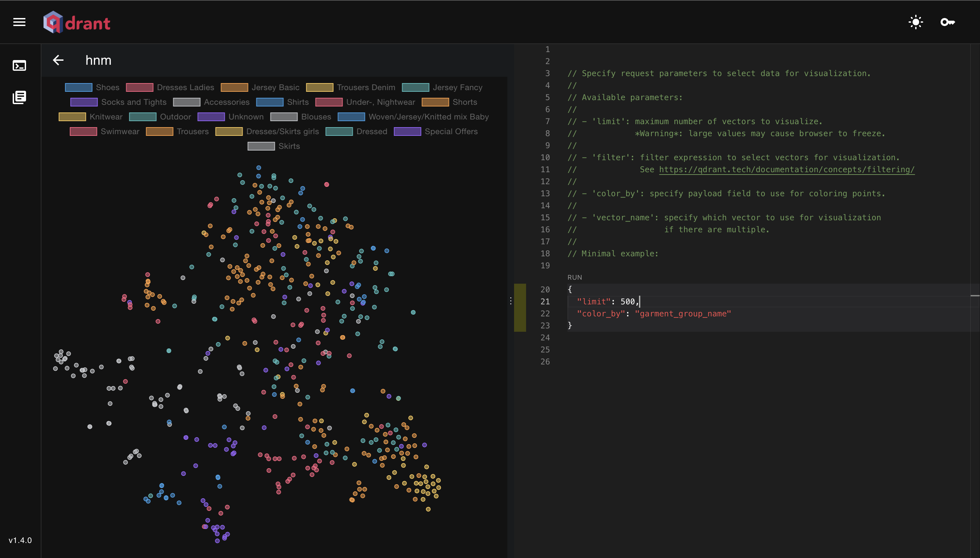The height and width of the screenshot is (558, 980).
Task: Click the RUN button above the query
Action: tap(574, 277)
